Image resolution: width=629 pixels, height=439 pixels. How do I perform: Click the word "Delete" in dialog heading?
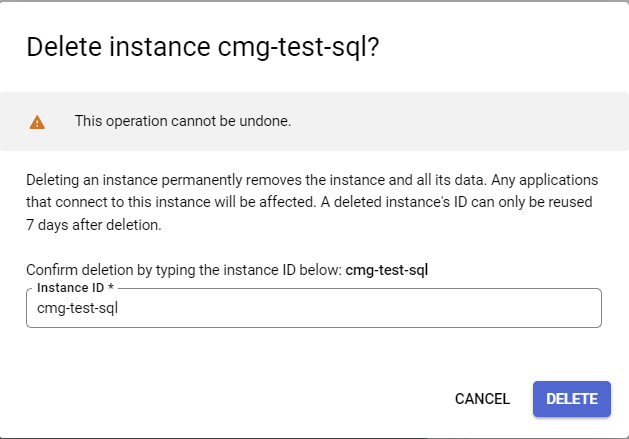61,48
